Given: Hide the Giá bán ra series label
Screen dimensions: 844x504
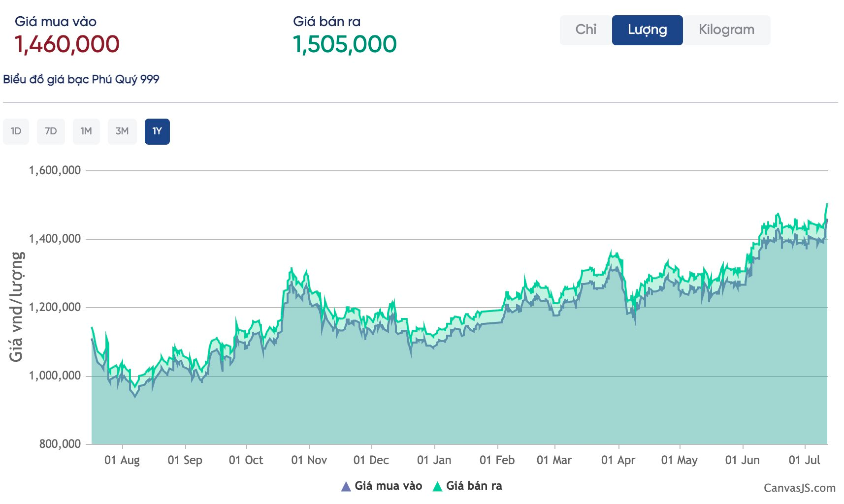Looking at the screenshot, I should [474, 486].
